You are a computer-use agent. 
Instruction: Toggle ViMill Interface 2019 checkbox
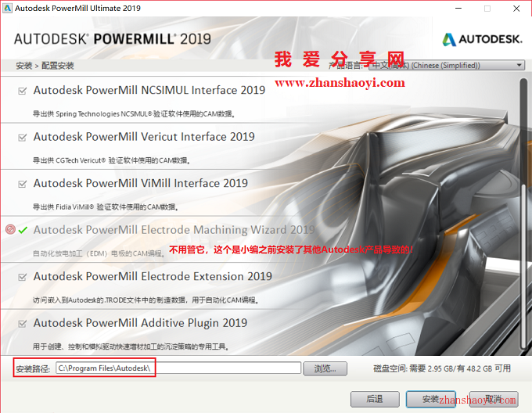coord(23,184)
